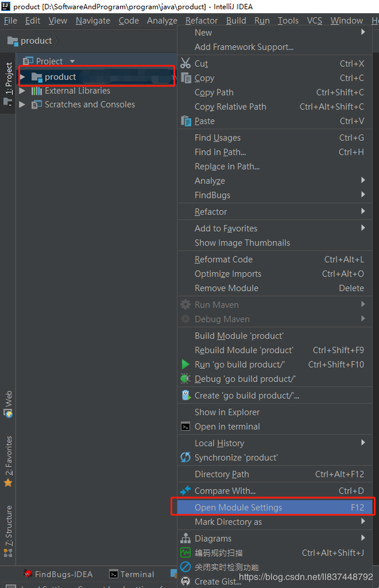The height and width of the screenshot is (588, 379).
Task: Click the Cut scissors icon
Action: [x=186, y=63]
